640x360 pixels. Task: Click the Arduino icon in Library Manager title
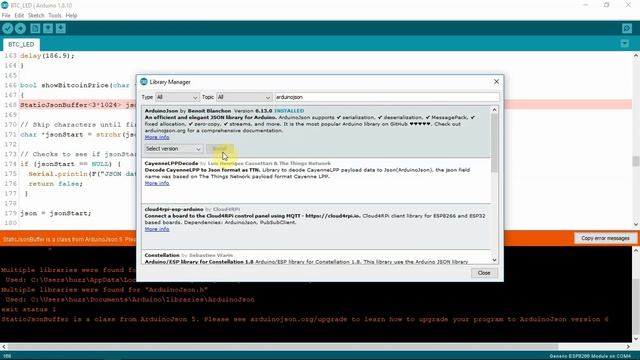(144, 82)
